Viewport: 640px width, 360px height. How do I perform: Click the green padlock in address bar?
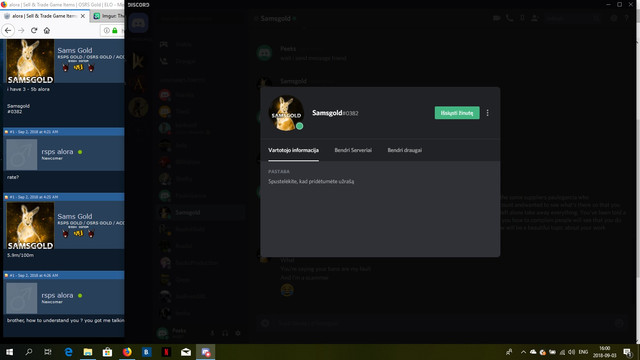click(x=115, y=31)
